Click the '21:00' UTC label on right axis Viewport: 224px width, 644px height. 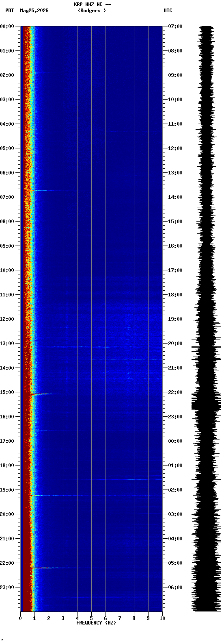coord(175,368)
